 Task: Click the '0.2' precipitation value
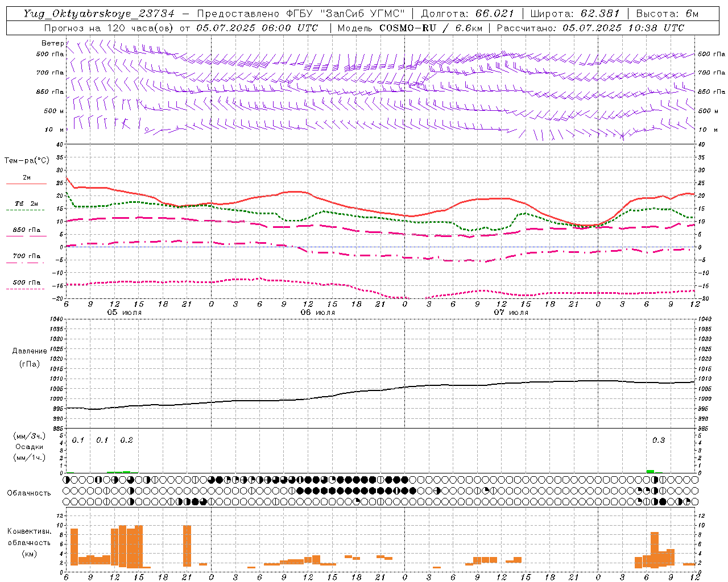point(126,440)
